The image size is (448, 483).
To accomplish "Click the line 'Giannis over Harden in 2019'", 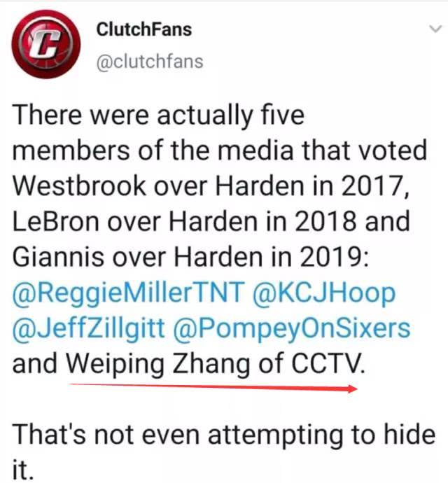I will (x=190, y=257).
